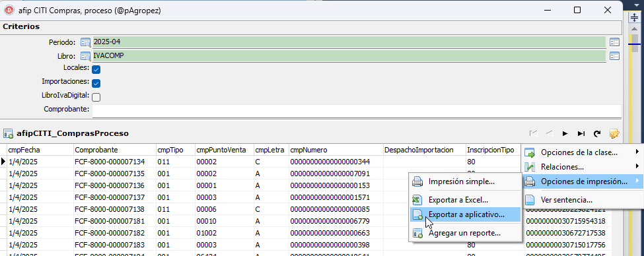Click cmpNumero cell ending in 0344
Screen dimensions: 644x256
336,162
